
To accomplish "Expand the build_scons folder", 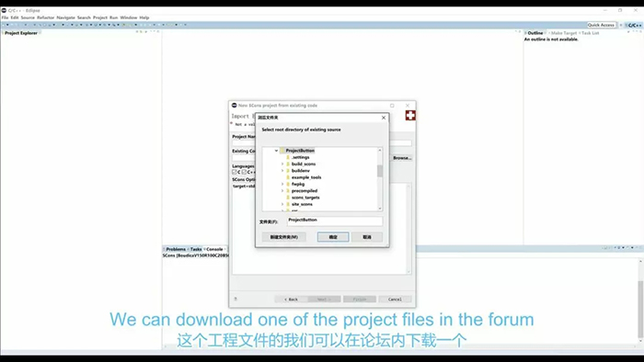I will point(282,164).
